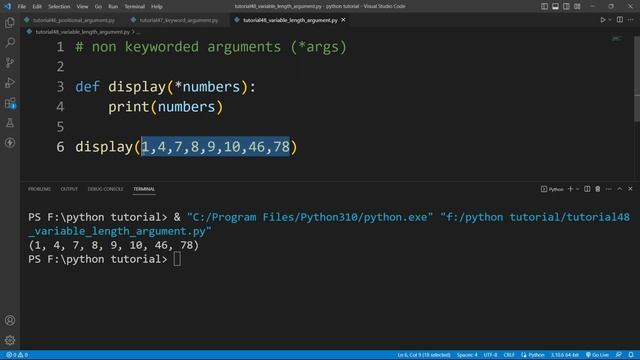This screenshot has width=640, height=360.
Task: Start Go Live server
Action: pos(597,355)
